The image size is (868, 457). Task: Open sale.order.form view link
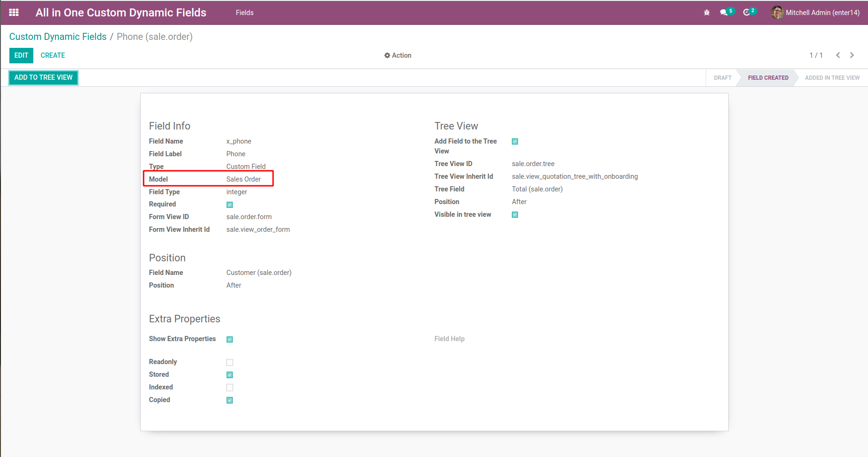[x=249, y=217]
